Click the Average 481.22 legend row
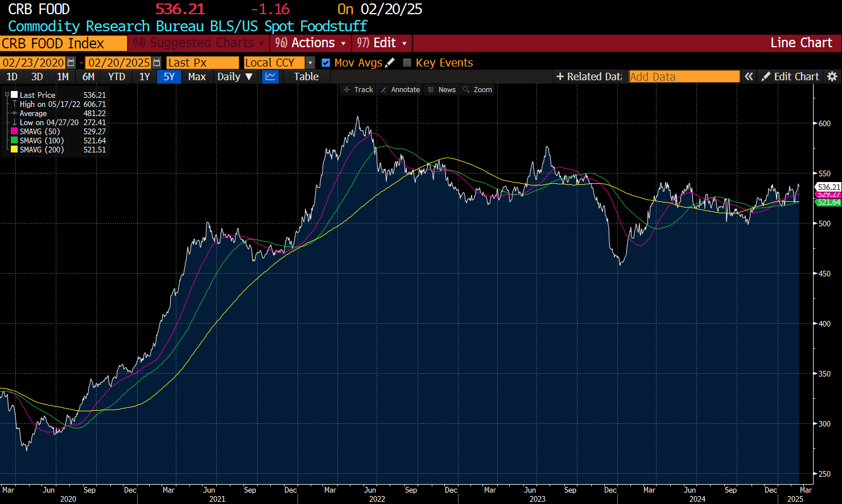842x504 pixels. [59, 113]
